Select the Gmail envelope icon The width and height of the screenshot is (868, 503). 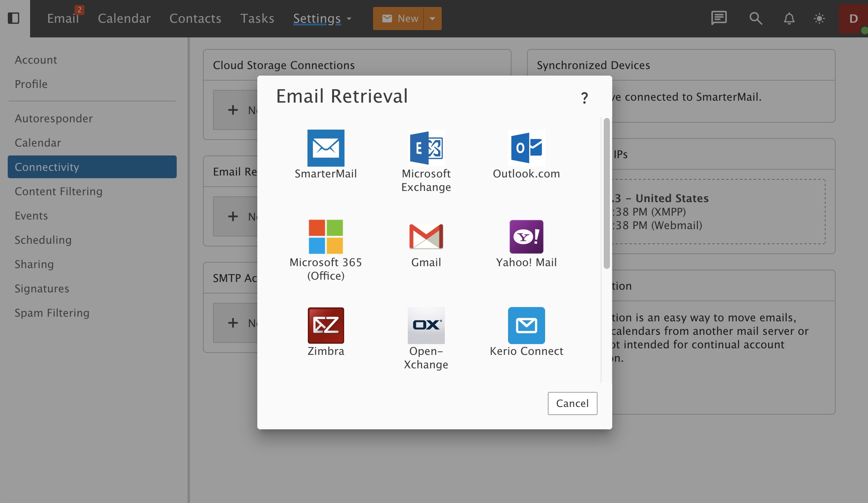426,236
